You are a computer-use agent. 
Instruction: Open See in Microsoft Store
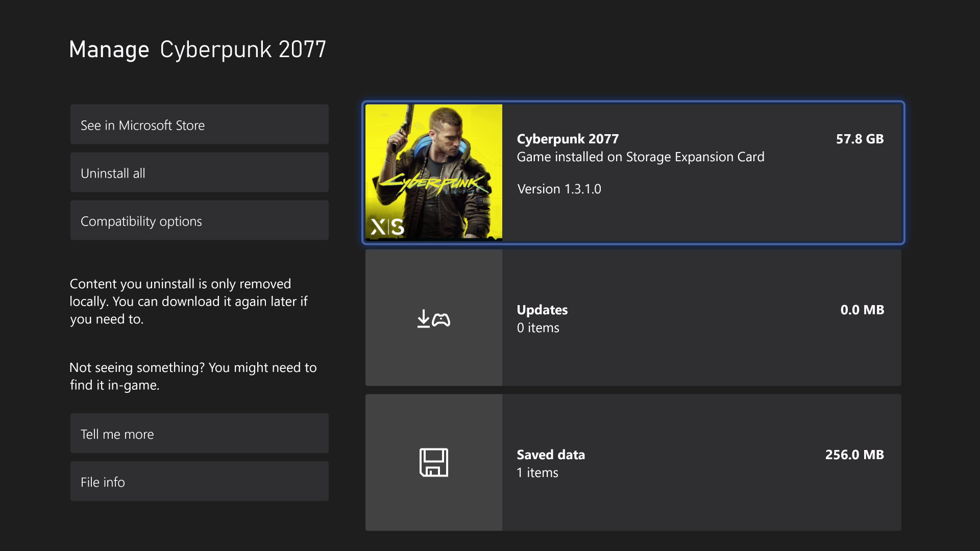pyautogui.click(x=199, y=125)
